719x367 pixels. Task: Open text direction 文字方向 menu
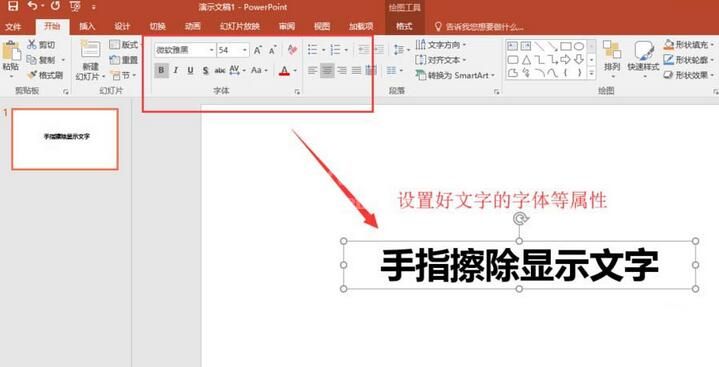tap(441, 45)
